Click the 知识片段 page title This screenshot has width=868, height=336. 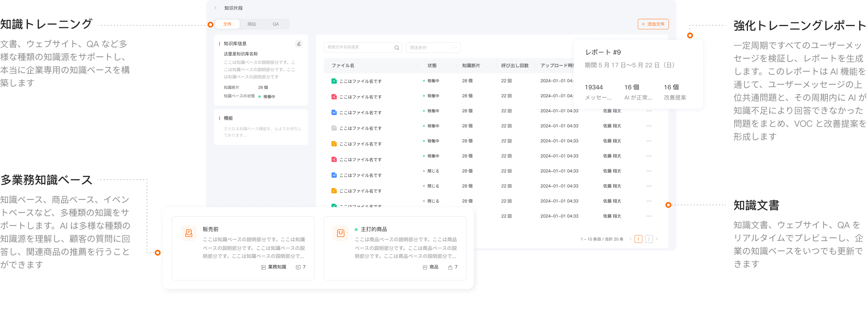tap(233, 8)
